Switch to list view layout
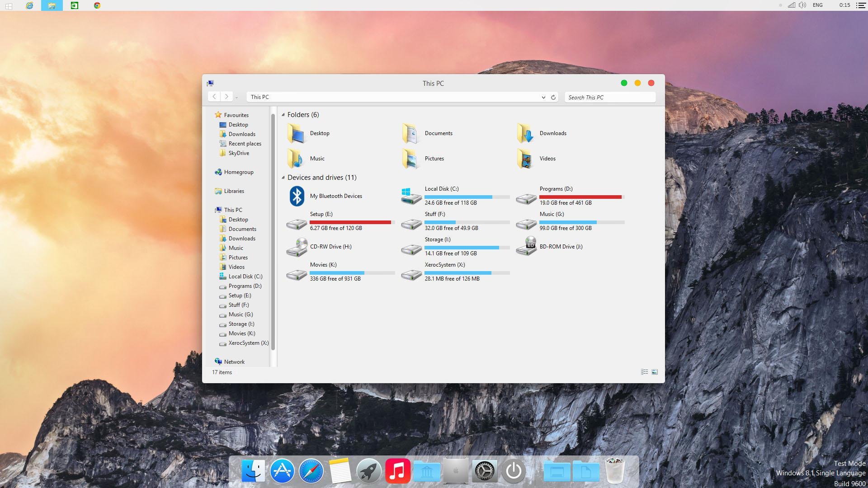Image resolution: width=868 pixels, height=488 pixels. 644,372
